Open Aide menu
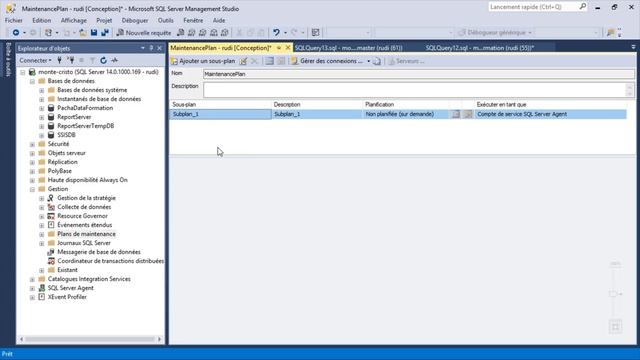 coord(219,20)
